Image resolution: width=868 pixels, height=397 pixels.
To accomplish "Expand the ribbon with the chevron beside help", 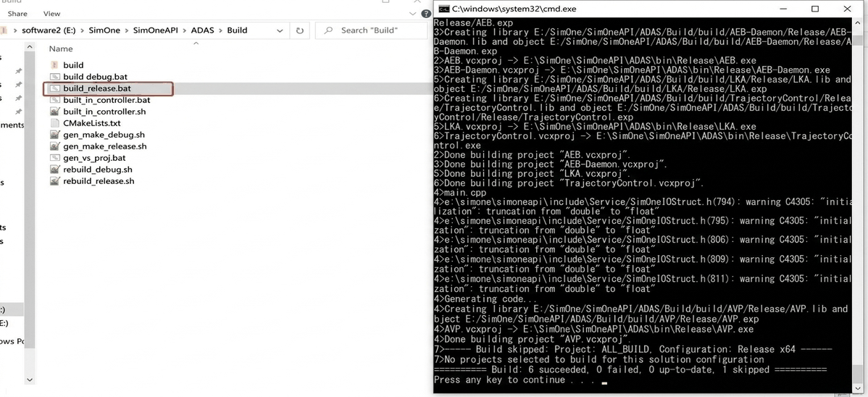I will 413,13.
